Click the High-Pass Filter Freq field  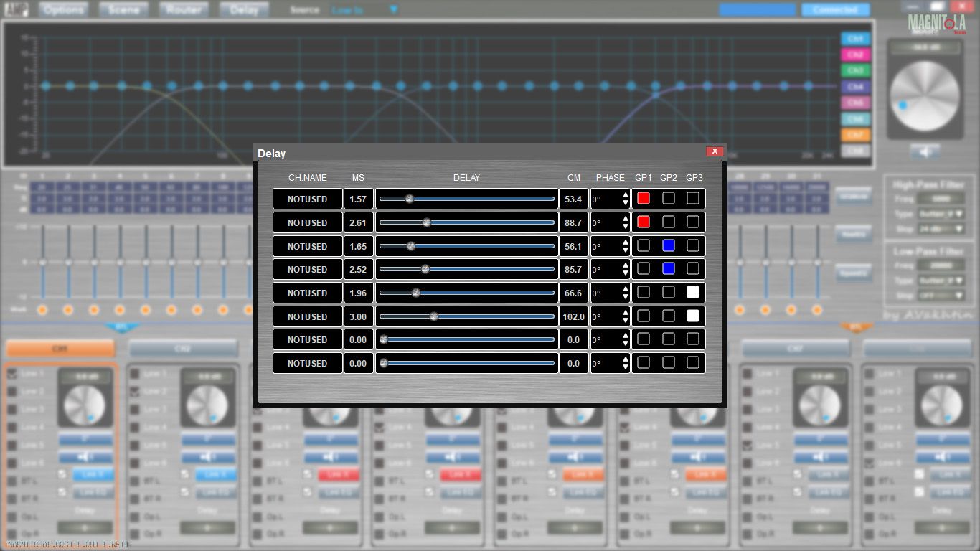pyautogui.click(x=941, y=199)
